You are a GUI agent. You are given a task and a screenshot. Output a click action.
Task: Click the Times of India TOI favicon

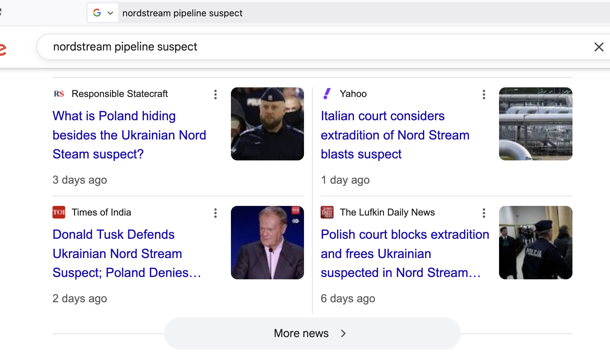point(59,212)
